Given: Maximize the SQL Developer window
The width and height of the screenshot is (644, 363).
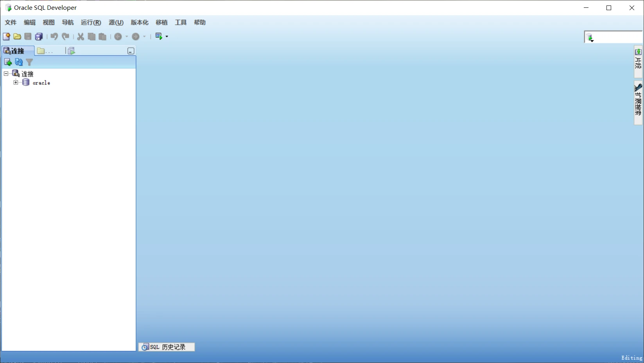Looking at the screenshot, I should pyautogui.click(x=609, y=8).
